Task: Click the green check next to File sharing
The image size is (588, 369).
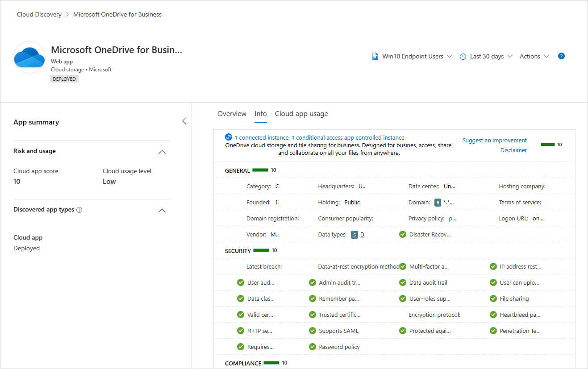Action: (493, 299)
